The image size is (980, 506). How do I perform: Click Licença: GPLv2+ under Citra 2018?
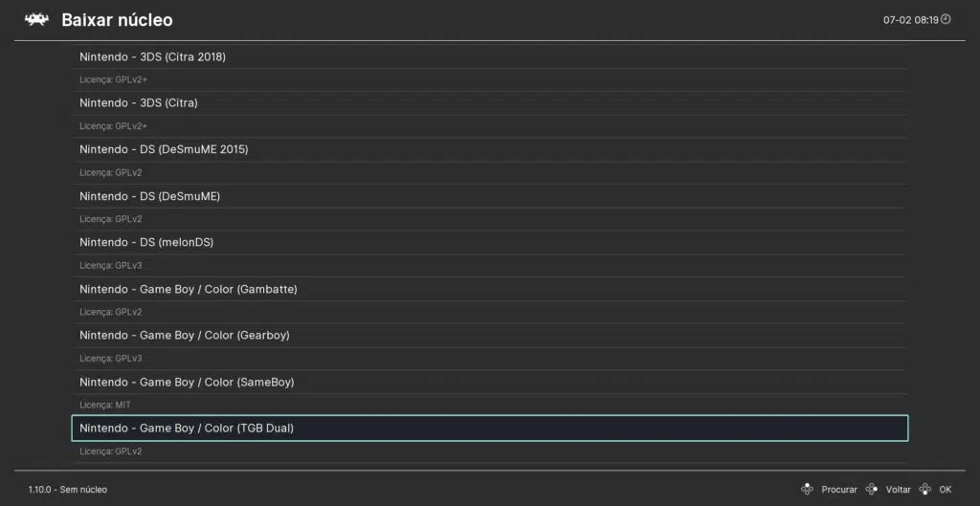[x=114, y=80]
